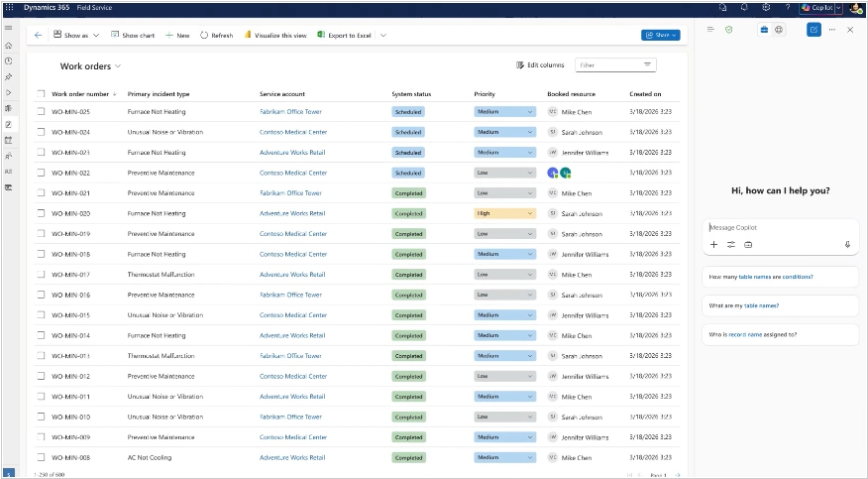Viewport: 868px width, 479px height.
Task: Click Show chart in the command bar
Action: pos(133,35)
